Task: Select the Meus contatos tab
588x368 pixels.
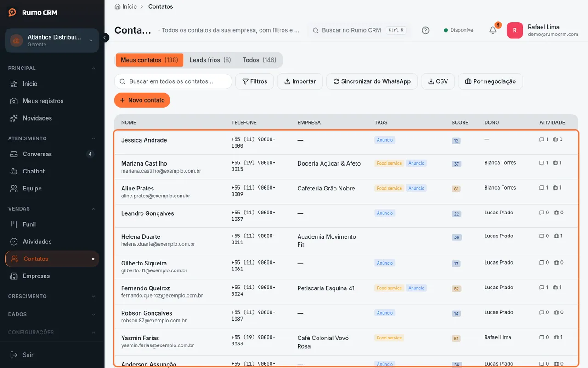Action: click(149, 60)
